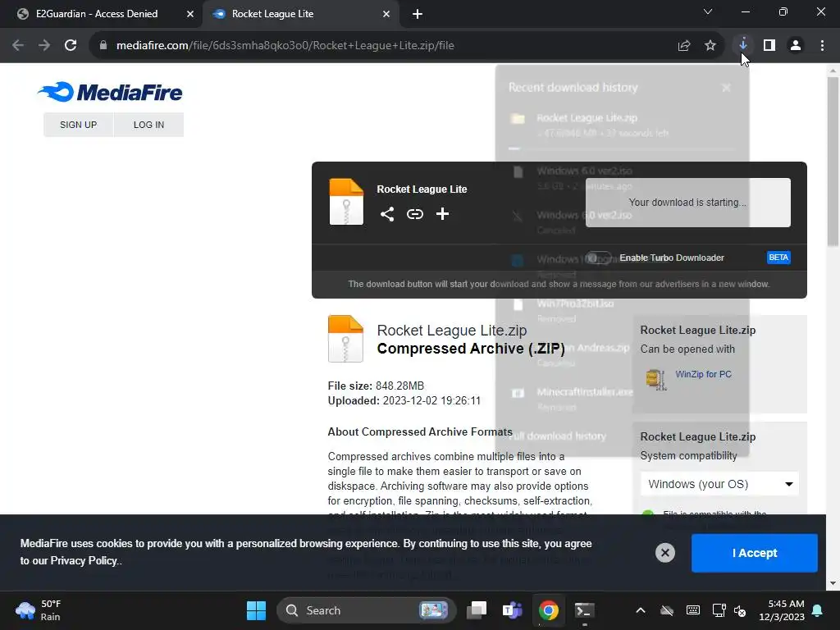The height and width of the screenshot is (630, 840).
Task: Click the Your download is starting box
Action: click(x=688, y=203)
